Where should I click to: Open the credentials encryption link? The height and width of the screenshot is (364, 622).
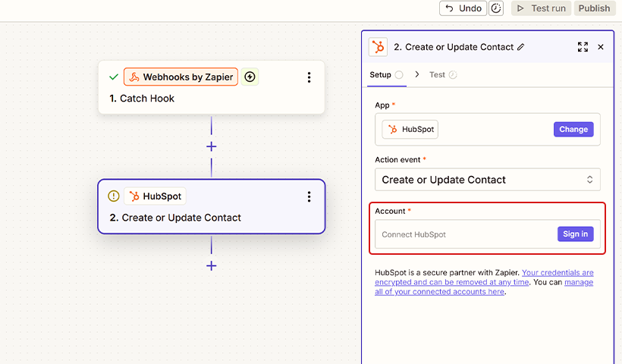pos(558,273)
